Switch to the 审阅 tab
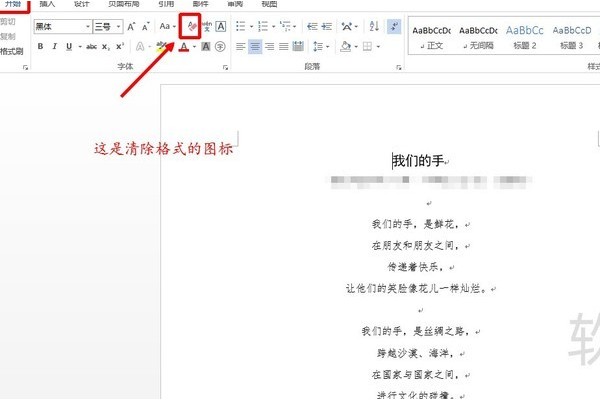The width and height of the screenshot is (600, 400). point(235,4)
